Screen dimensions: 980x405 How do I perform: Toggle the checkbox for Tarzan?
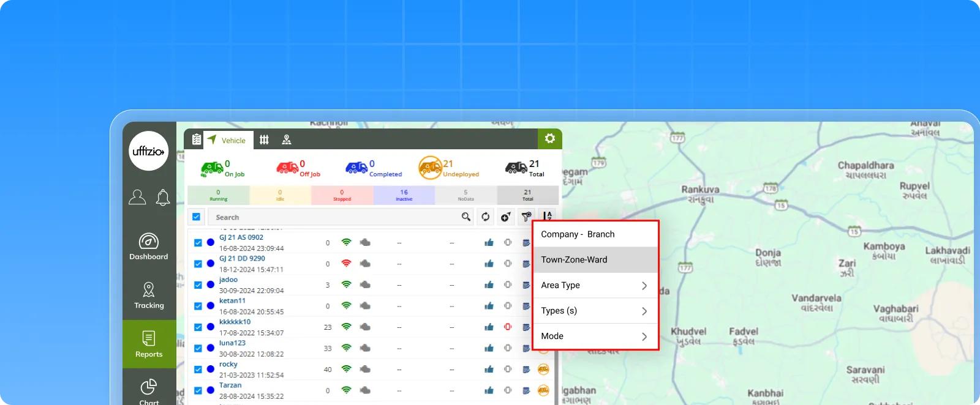pyautogui.click(x=198, y=390)
